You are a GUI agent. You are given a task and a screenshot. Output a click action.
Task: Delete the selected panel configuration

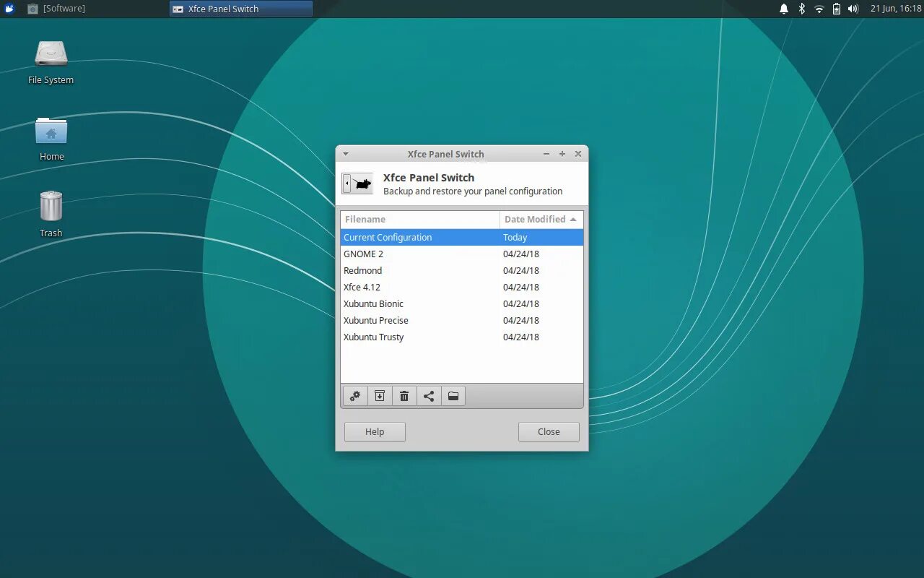click(404, 395)
